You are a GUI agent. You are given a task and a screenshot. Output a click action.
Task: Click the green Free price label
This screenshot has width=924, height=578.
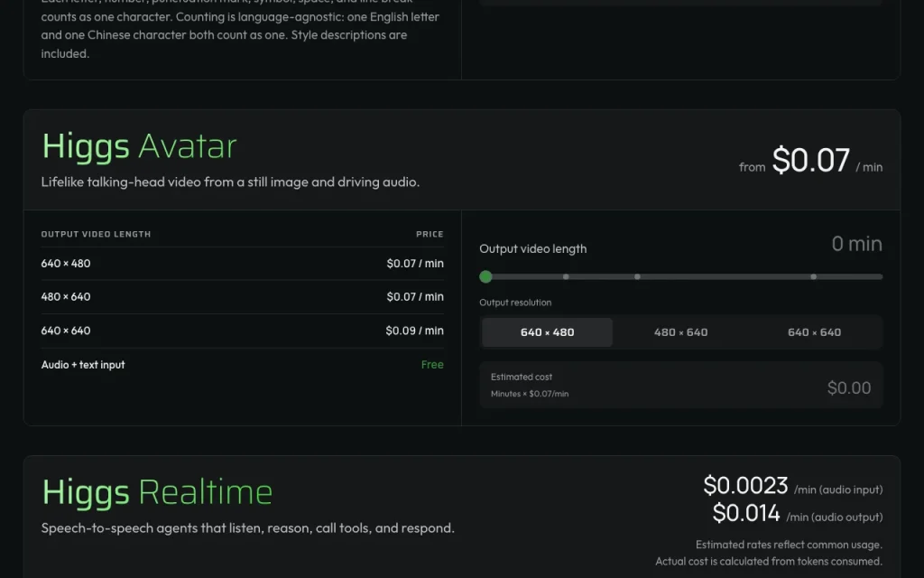point(432,365)
